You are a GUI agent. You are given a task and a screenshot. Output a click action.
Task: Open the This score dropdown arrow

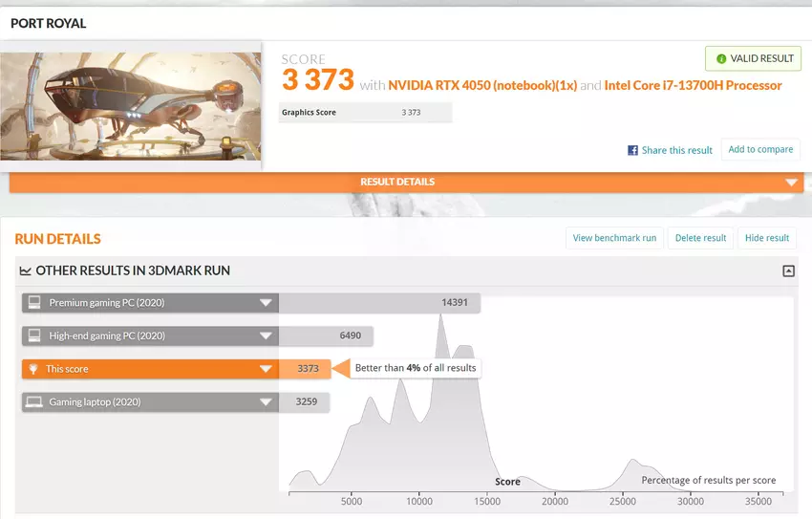coord(266,369)
